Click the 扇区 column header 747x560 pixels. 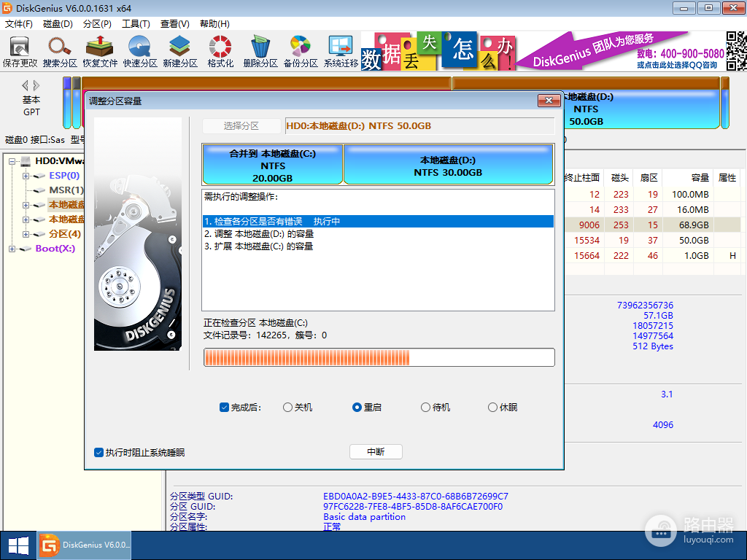649,178
